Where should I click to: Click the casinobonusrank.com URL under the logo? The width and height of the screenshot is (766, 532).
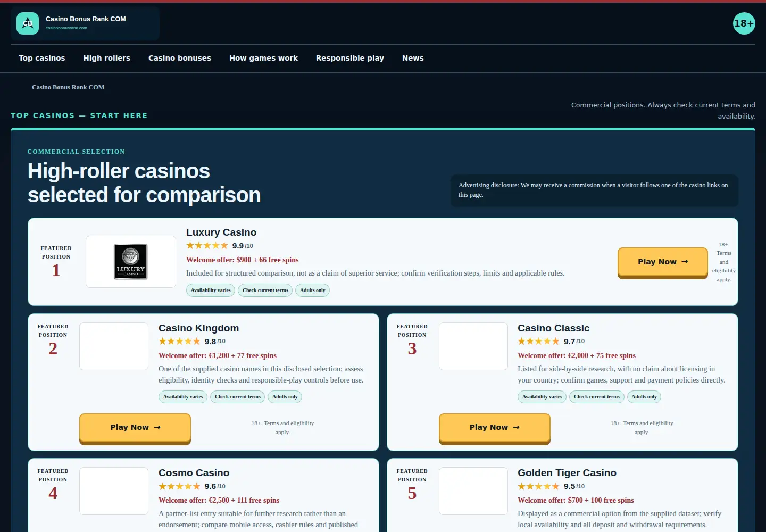coord(66,28)
